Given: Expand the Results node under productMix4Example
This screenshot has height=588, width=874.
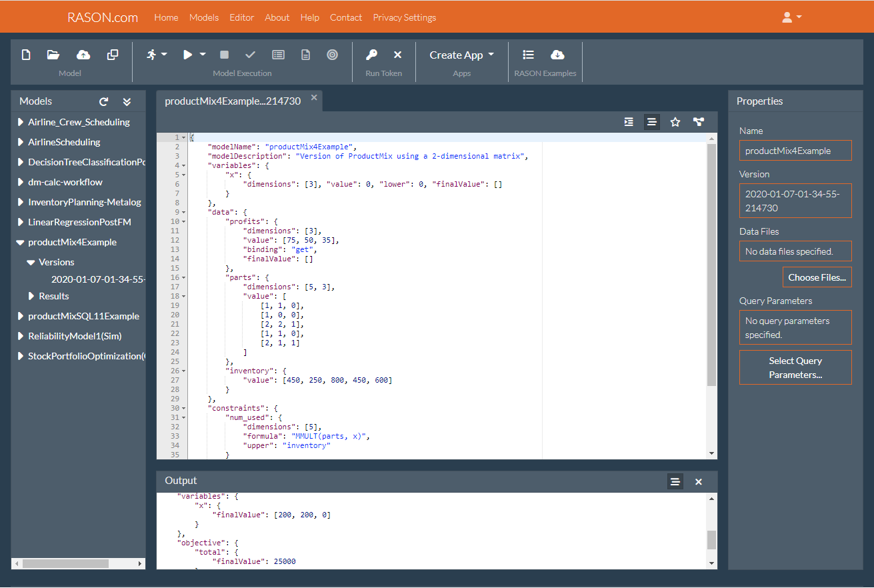Looking at the screenshot, I should click(x=31, y=296).
